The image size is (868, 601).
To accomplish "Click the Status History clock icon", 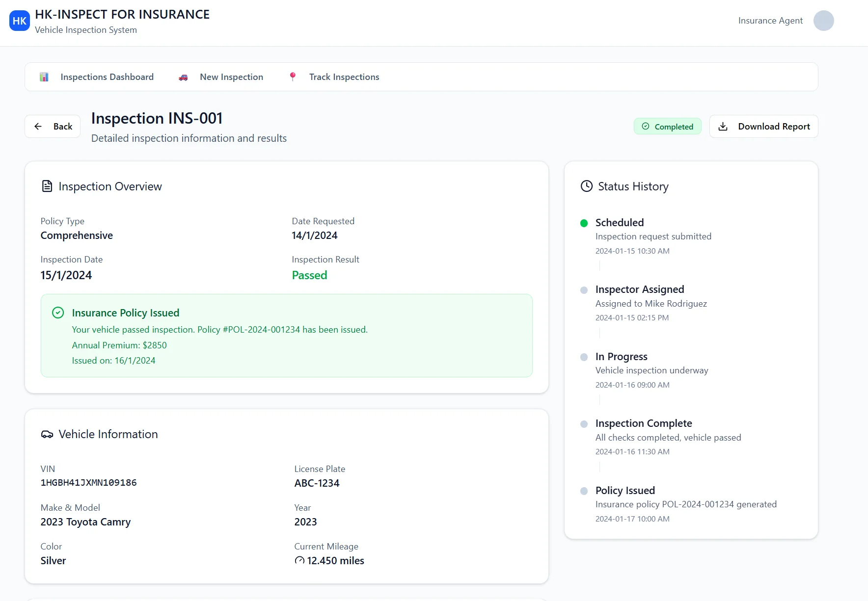I will 586,186.
